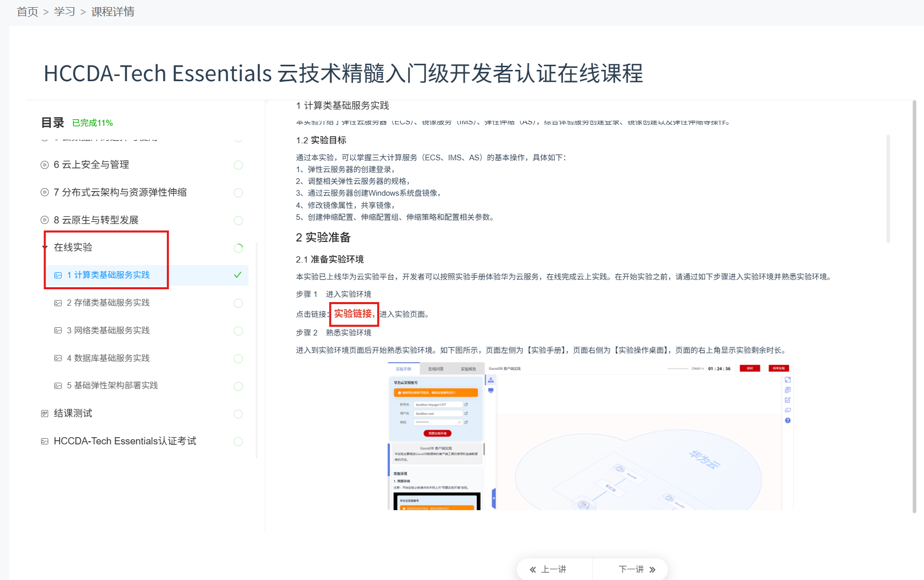924x580 pixels.
Task: Go to 学习 in the breadcrumb
Action: (64, 12)
